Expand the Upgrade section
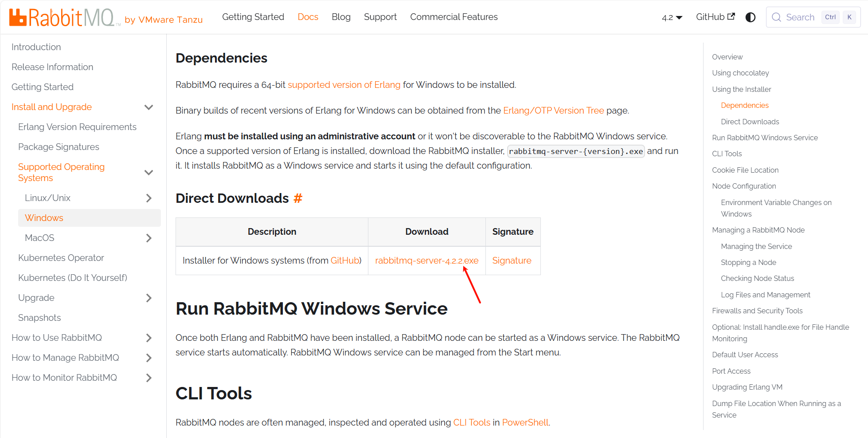Viewport: 868px width, 438px height. [x=149, y=298]
